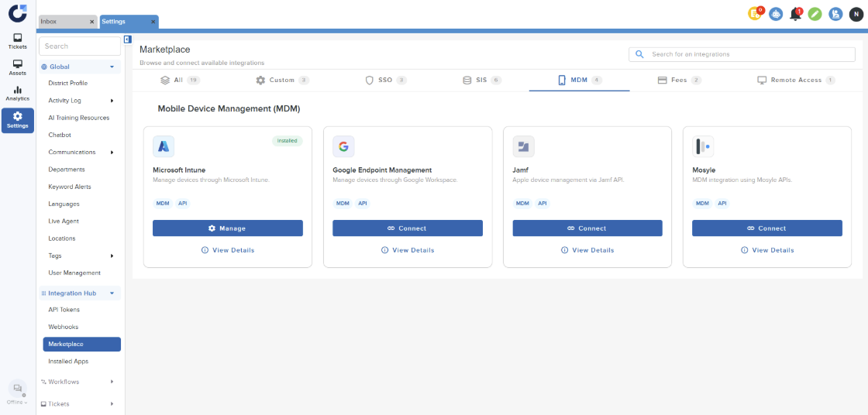
Task: View Details for Mosyle
Action: (766, 250)
